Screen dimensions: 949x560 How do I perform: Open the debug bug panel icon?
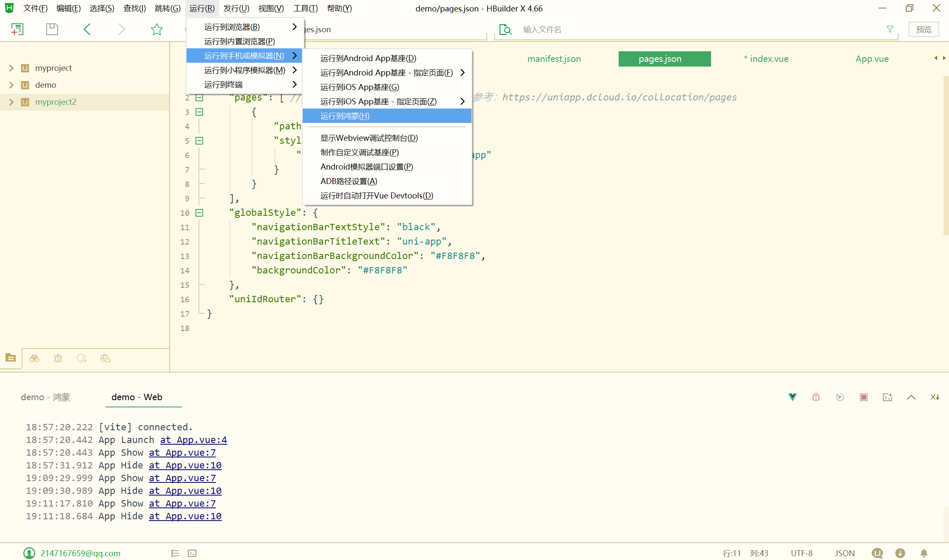coord(58,359)
